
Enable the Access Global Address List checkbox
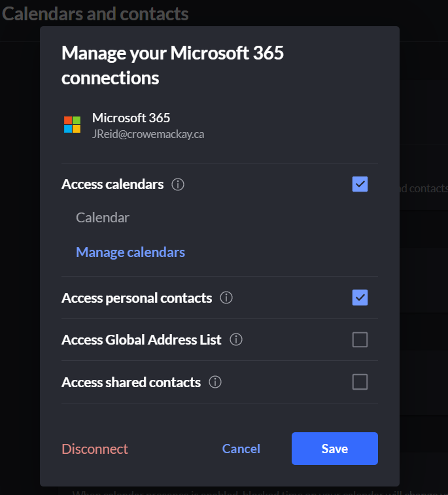360,339
